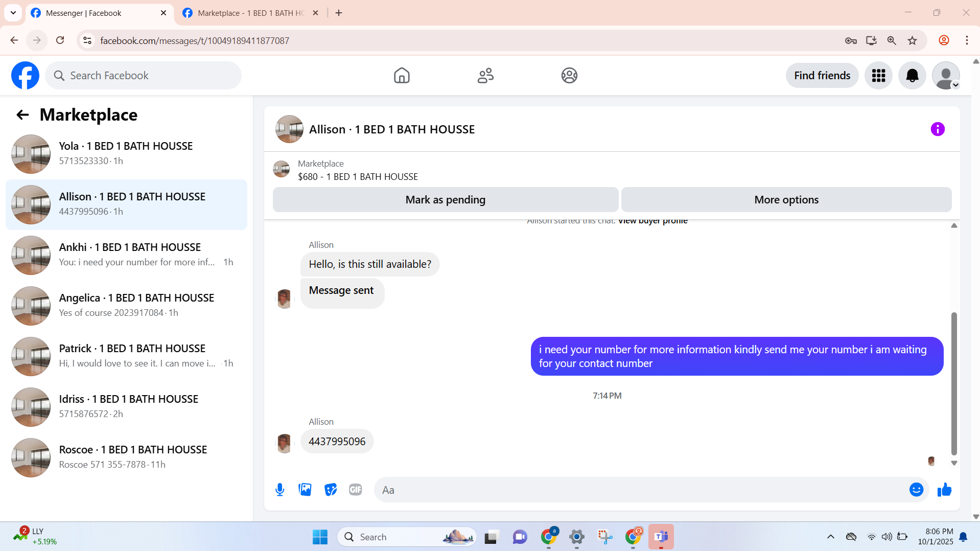Image resolution: width=980 pixels, height=551 pixels.
Task: Open the Angelica conversation
Action: 126,306
